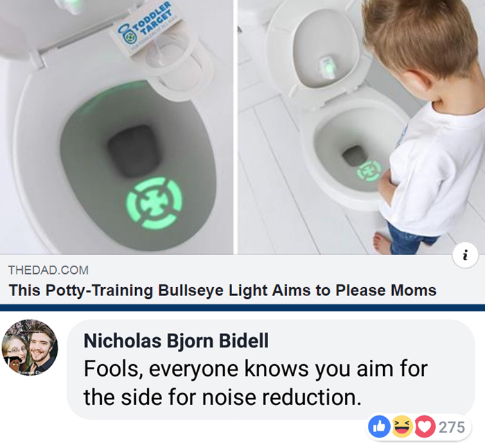Click the glowing green light on the toilet lid
The height and width of the screenshot is (448, 485).
click(x=328, y=66)
